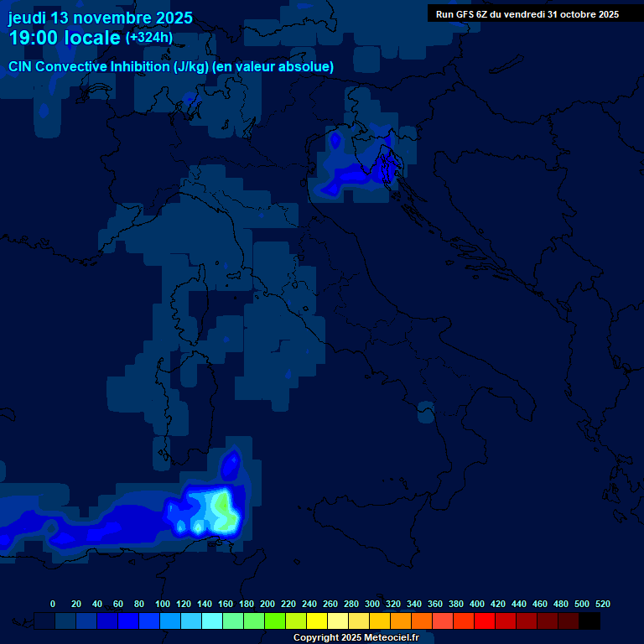Click the '500' scale label
Screen dimensions: 644x644
[582, 604]
